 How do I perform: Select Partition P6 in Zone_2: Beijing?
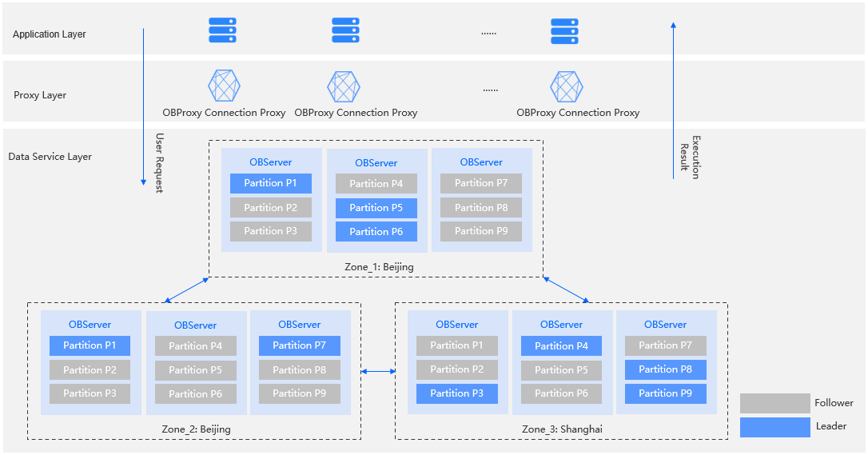(195, 394)
